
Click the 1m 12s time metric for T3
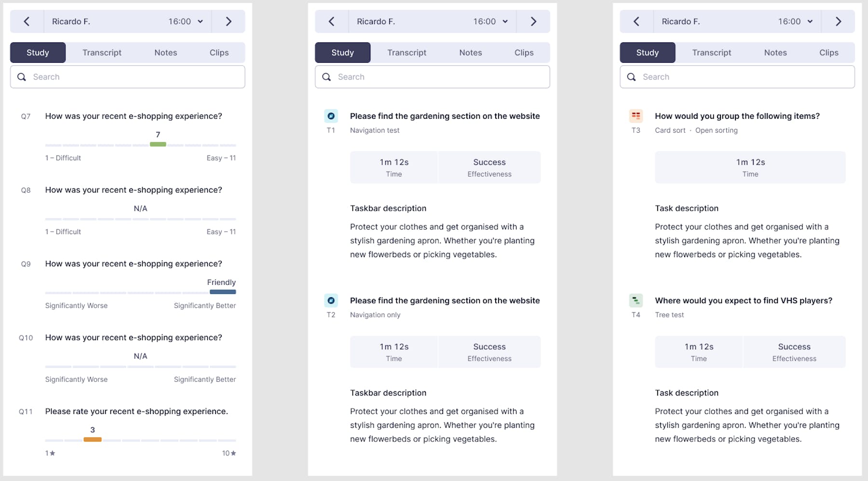tap(750, 167)
